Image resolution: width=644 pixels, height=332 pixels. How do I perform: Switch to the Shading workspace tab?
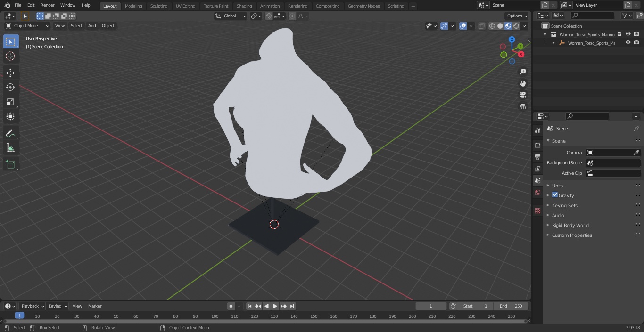coord(244,6)
